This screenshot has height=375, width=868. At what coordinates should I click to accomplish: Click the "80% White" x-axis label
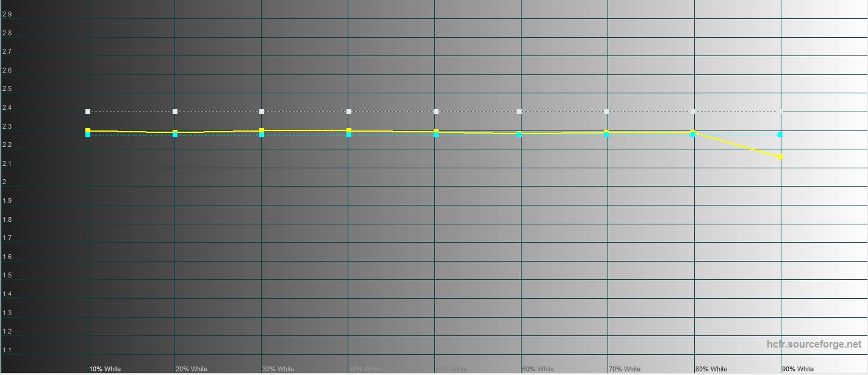[x=711, y=369]
